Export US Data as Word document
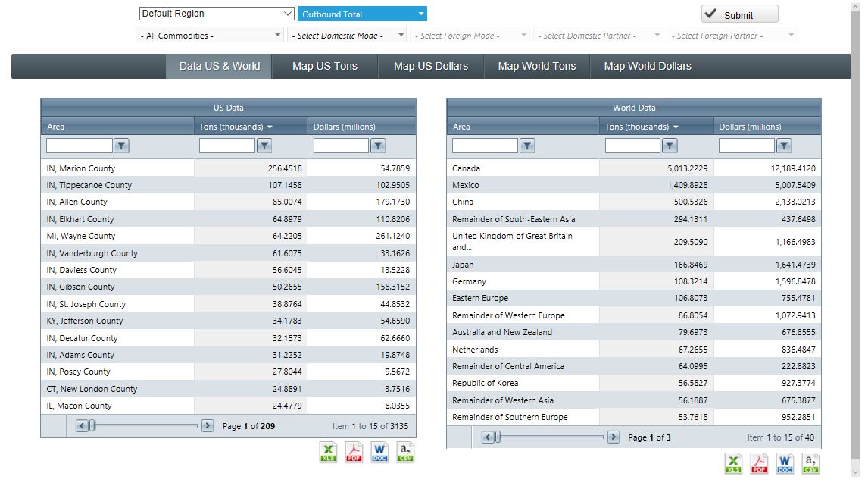 coord(379,452)
